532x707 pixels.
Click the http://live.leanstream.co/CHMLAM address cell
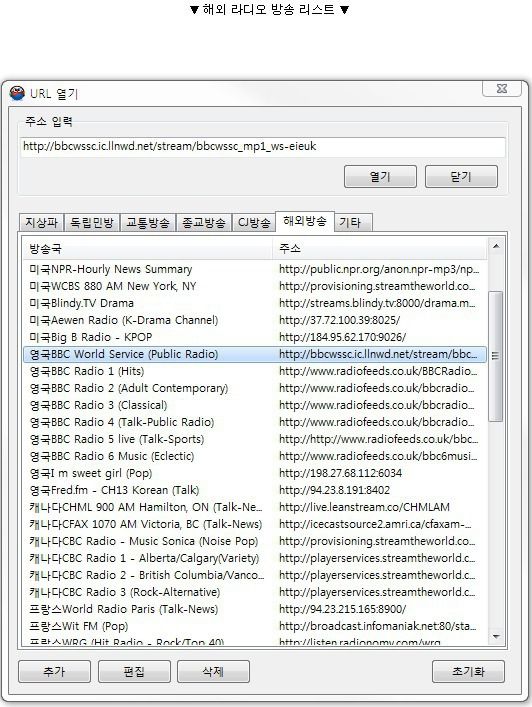click(364, 507)
